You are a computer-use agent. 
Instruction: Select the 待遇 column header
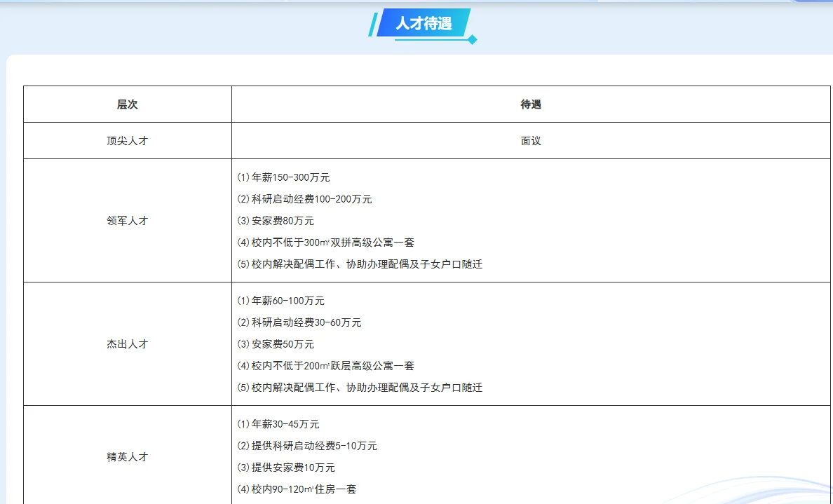pyautogui.click(x=531, y=104)
